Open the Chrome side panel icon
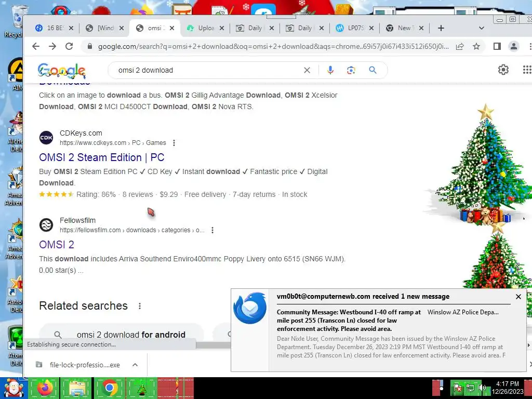 tap(497, 46)
